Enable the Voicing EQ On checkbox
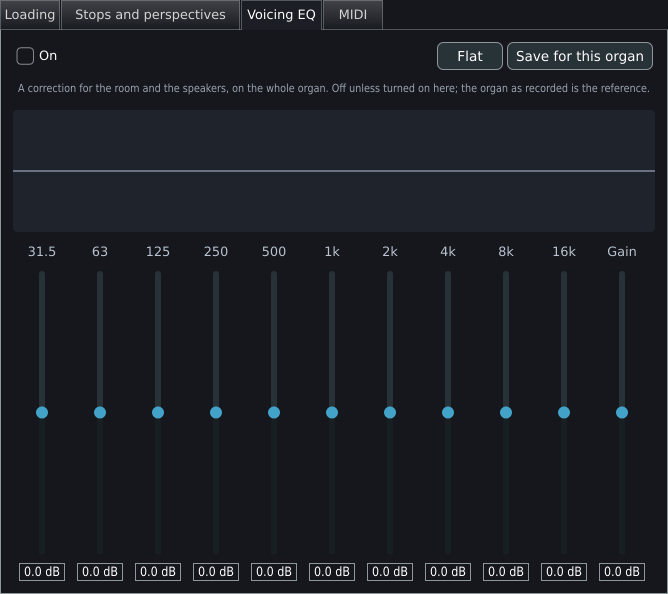Viewport: 668px width, 594px height. [x=25, y=56]
